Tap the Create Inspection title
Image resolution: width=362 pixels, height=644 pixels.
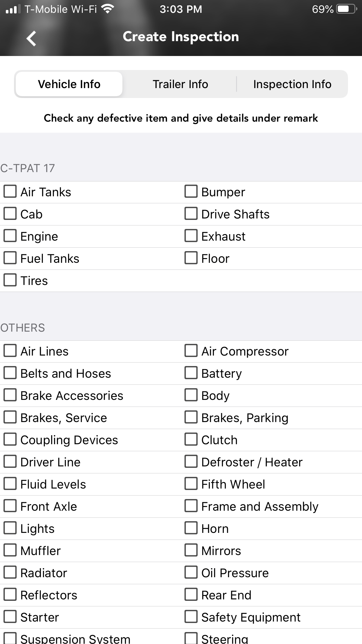(181, 37)
